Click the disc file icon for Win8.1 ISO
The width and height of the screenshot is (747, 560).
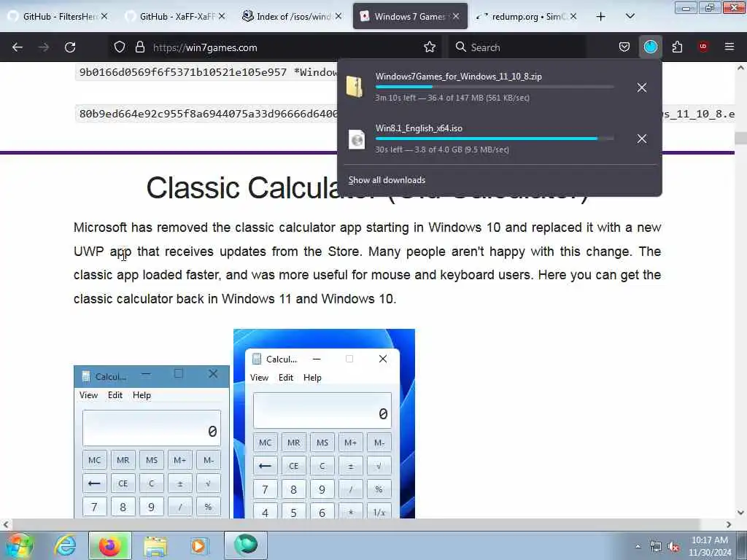tap(356, 139)
